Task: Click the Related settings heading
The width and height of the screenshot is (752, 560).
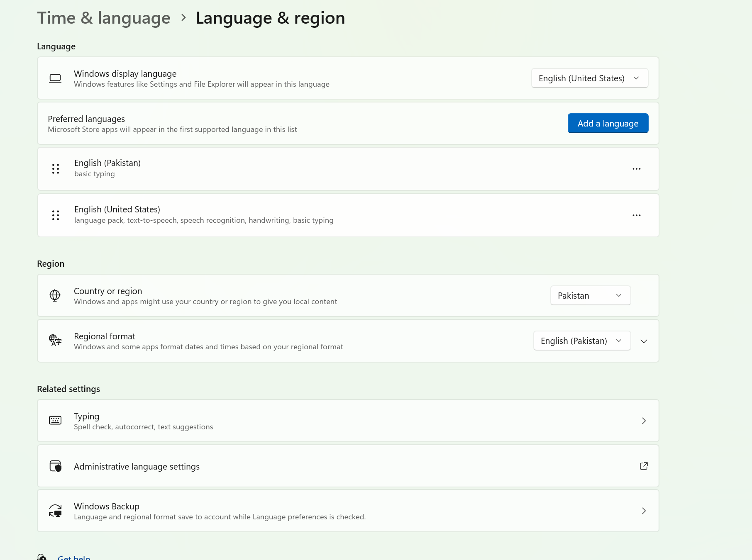Action: point(68,389)
